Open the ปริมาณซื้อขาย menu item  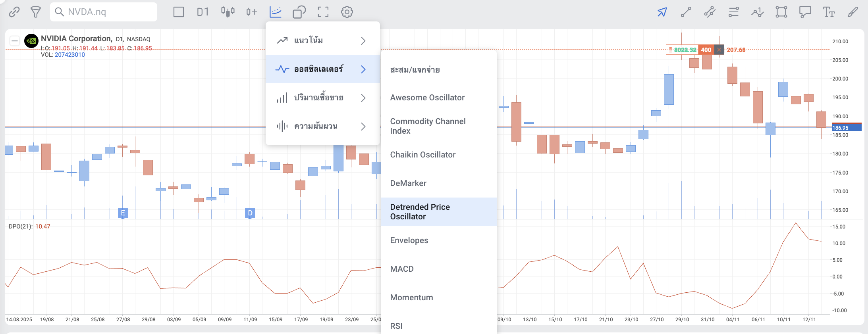pos(323,98)
